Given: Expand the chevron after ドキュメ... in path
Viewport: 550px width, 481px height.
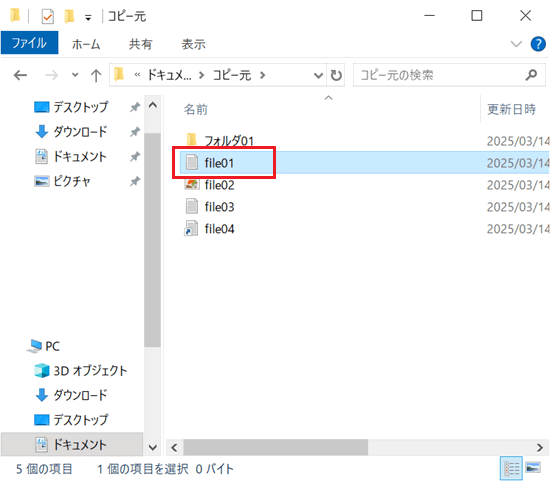Looking at the screenshot, I should [201, 75].
